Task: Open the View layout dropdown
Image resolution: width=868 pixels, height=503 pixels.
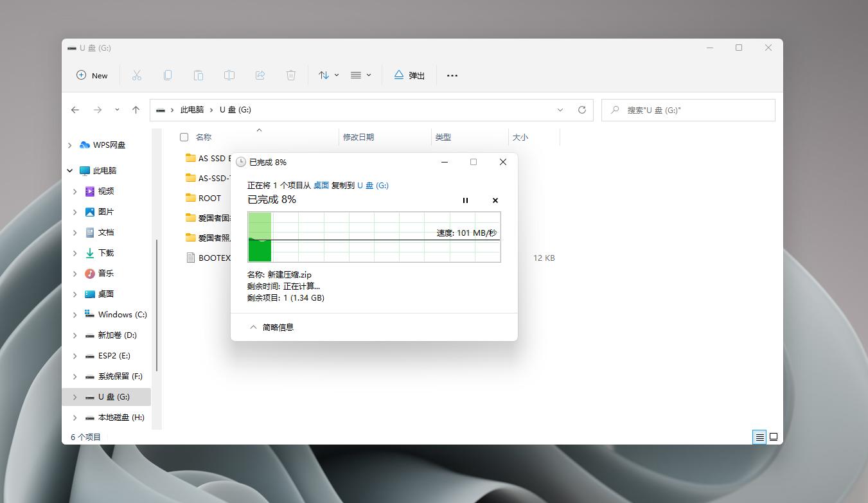Action: (x=360, y=75)
